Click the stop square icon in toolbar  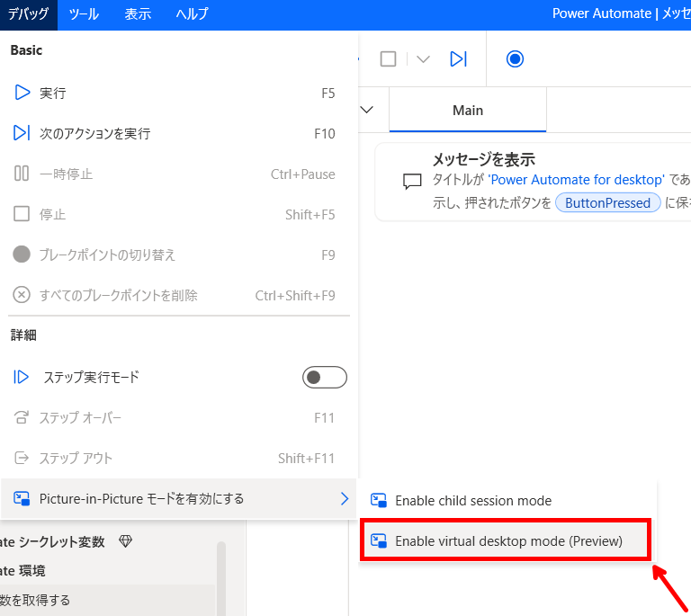[388, 59]
